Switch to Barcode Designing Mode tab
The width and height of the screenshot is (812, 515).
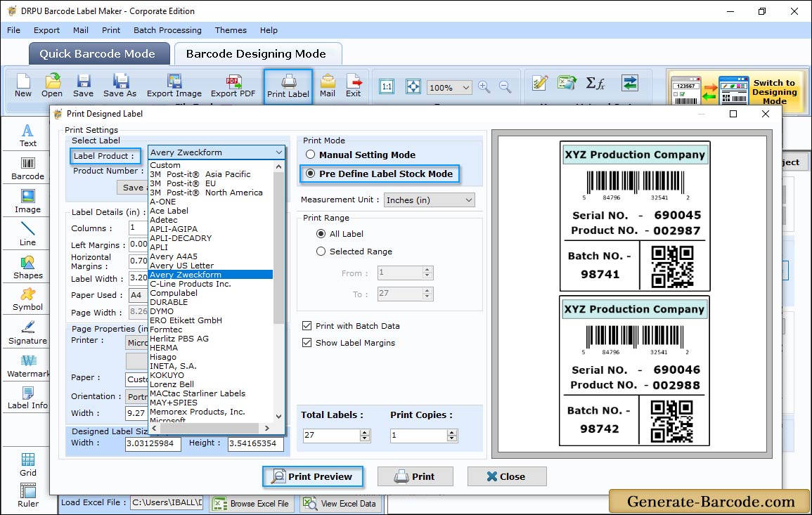(257, 54)
